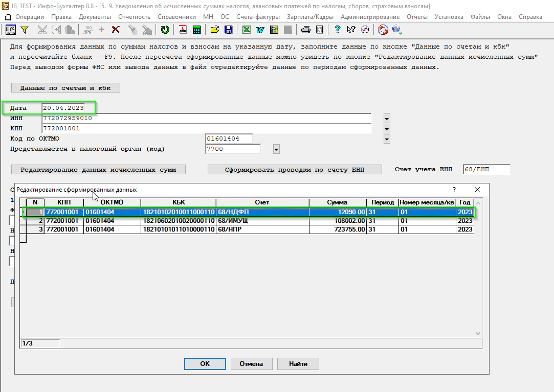The width and height of the screenshot is (554, 392).
Task: Open the Счета-фактуры menu
Action: point(258,16)
